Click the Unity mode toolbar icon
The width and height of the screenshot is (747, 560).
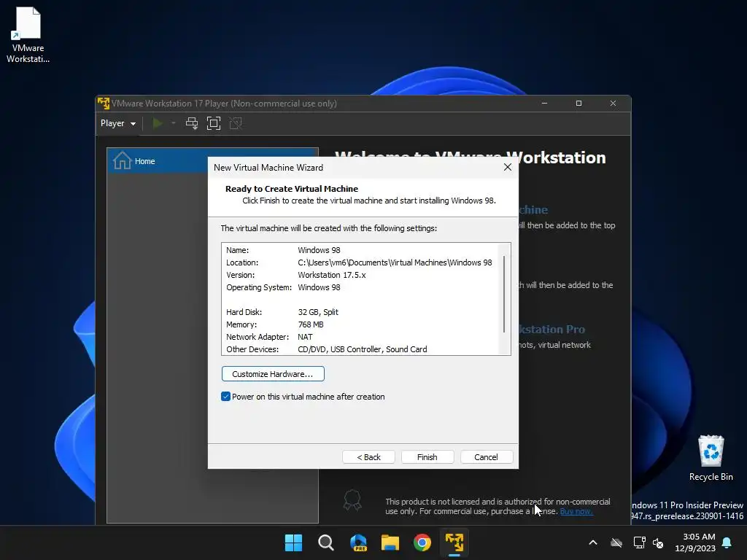tap(236, 123)
